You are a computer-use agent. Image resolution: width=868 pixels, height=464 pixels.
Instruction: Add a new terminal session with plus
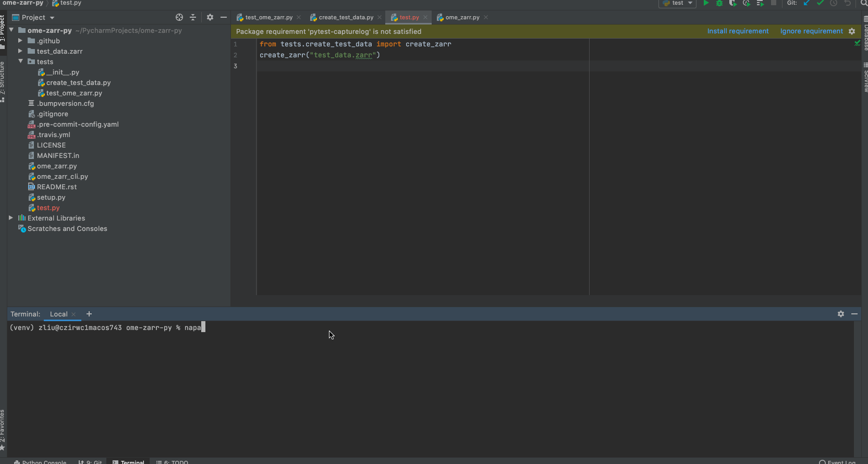click(89, 314)
